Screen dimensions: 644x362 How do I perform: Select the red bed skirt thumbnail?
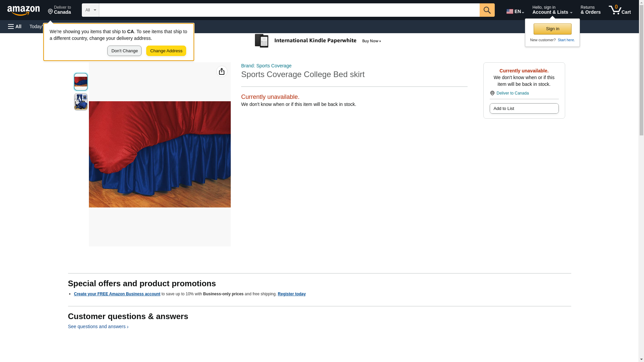coord(81,82)
